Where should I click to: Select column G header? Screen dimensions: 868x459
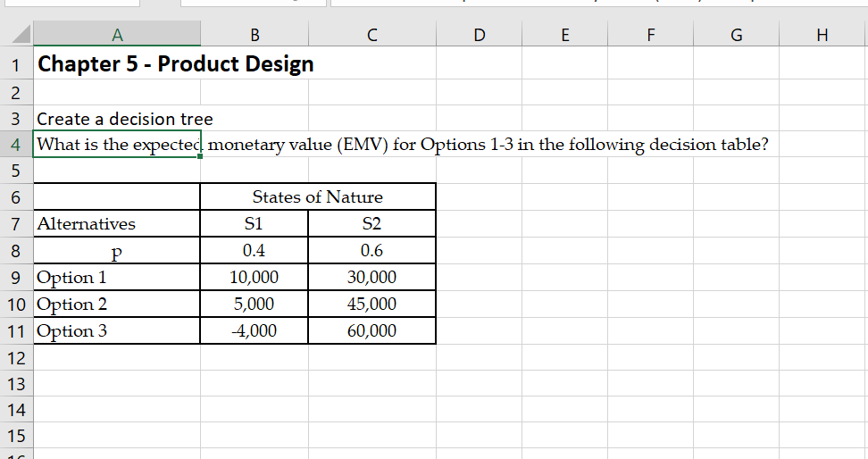point(736,35)
